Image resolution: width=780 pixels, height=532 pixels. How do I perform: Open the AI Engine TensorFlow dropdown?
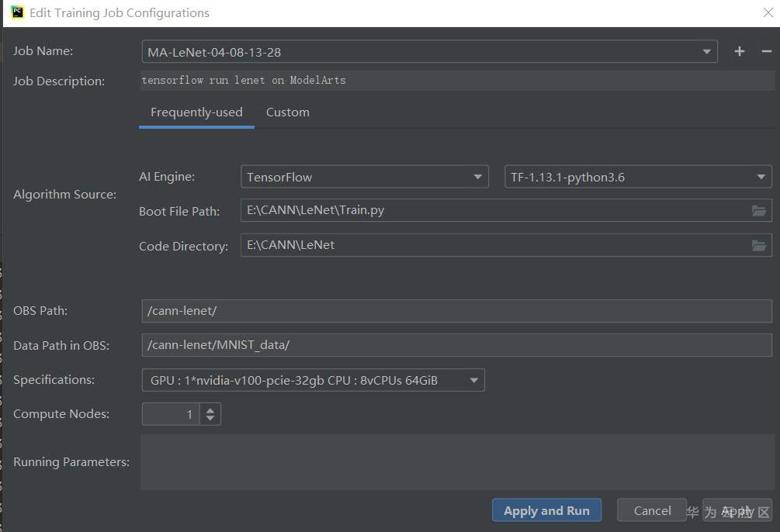pyautogui.click(x=477, y=177)
